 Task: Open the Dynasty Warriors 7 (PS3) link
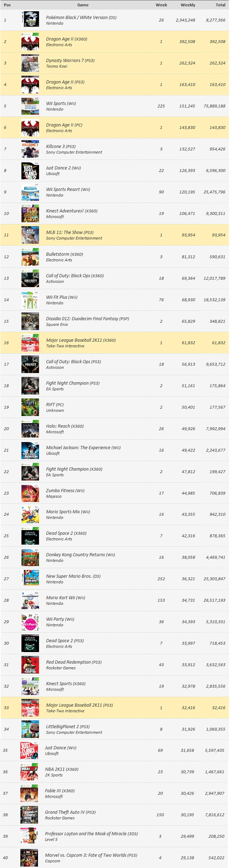click(x=70, y=61)
